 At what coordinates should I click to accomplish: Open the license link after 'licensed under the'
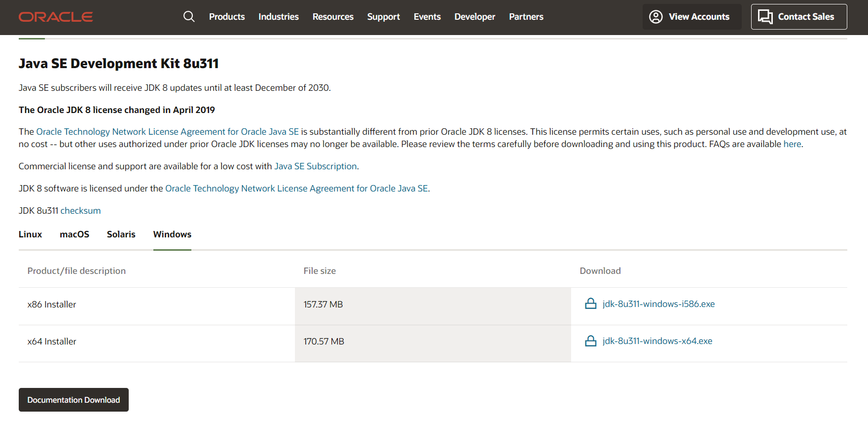pos(296,189)
